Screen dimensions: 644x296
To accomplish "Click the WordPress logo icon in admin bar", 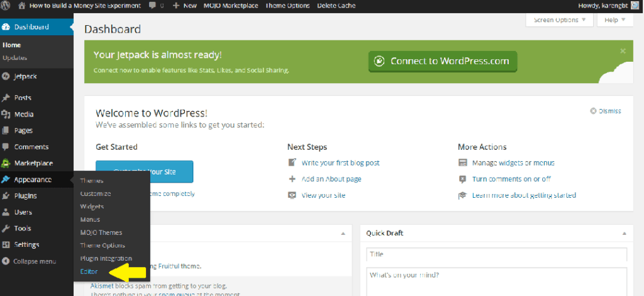I will tap(6, 6).
